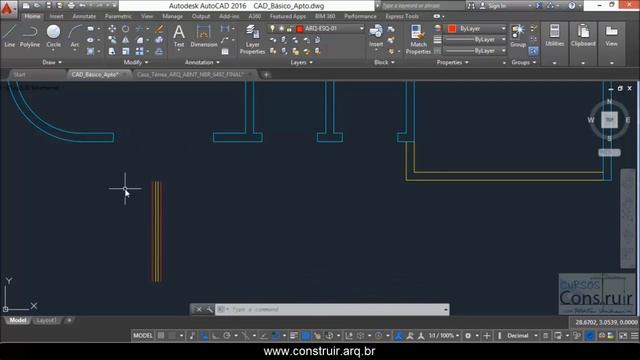The image size is (640, 360).
Task: Click the Stretch tool in Modify panel
Action: coord(112,51)
